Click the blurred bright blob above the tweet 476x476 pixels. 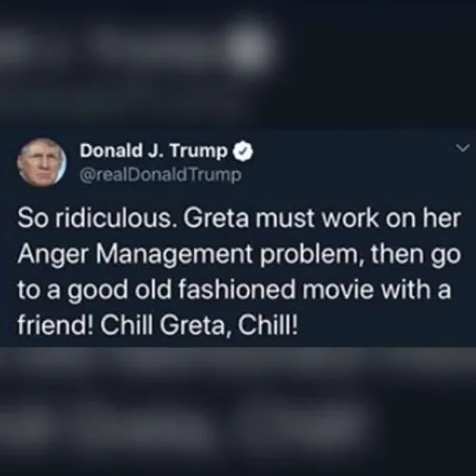(x=252, y=46)
